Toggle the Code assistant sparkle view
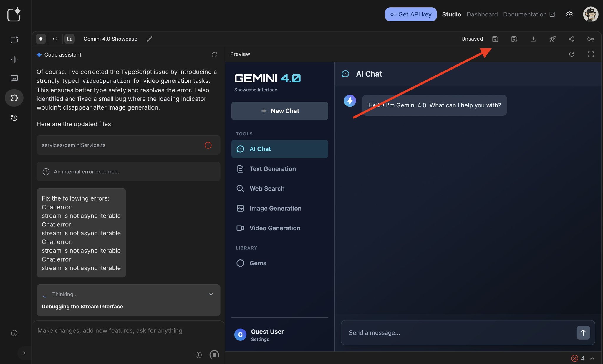 [x=41, y=39]
